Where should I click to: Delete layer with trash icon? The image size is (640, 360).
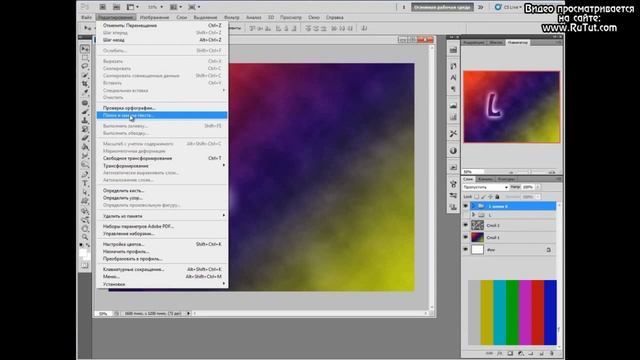point(552,353)
